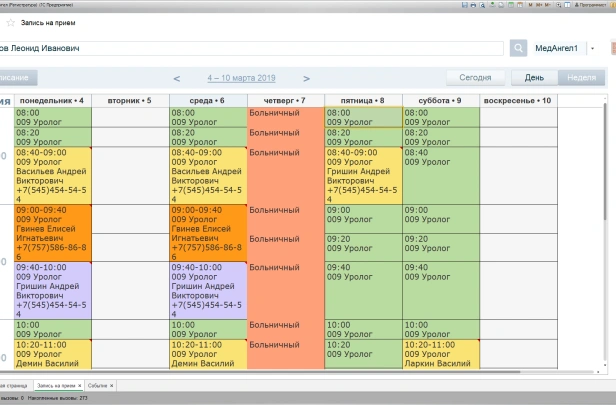Open date range picker 4 – 10 марта 2019
This screenshot has height=405, width=616.
241,78
